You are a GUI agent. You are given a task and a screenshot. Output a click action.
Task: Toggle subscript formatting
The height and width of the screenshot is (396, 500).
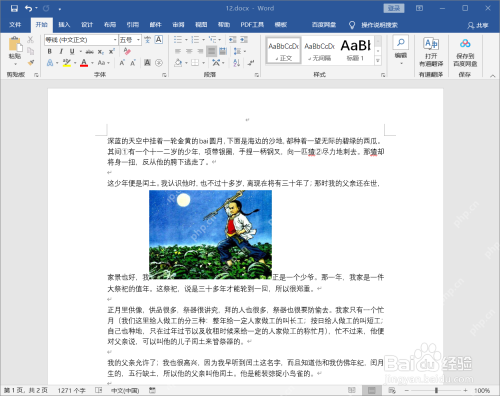click(x=101, y=52)
